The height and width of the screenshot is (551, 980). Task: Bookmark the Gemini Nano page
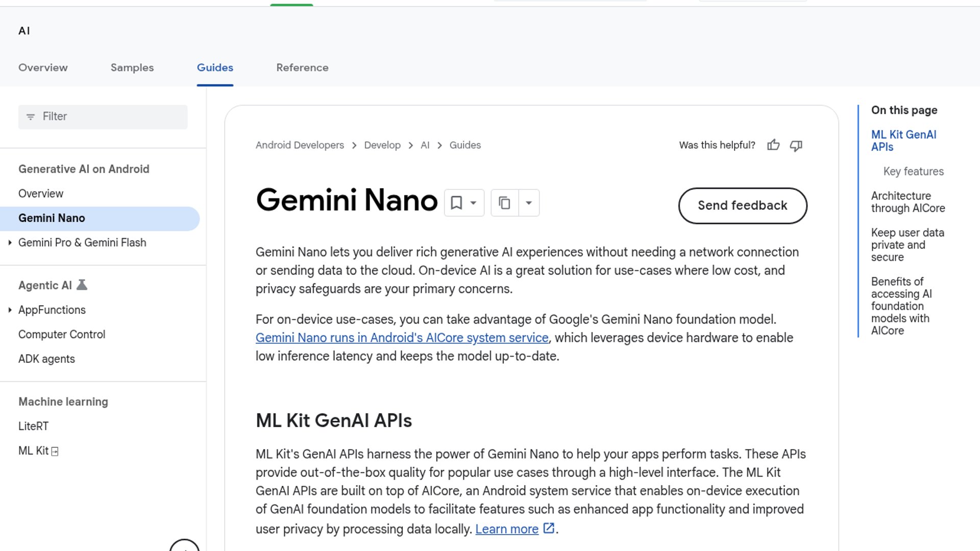[456, 203]
